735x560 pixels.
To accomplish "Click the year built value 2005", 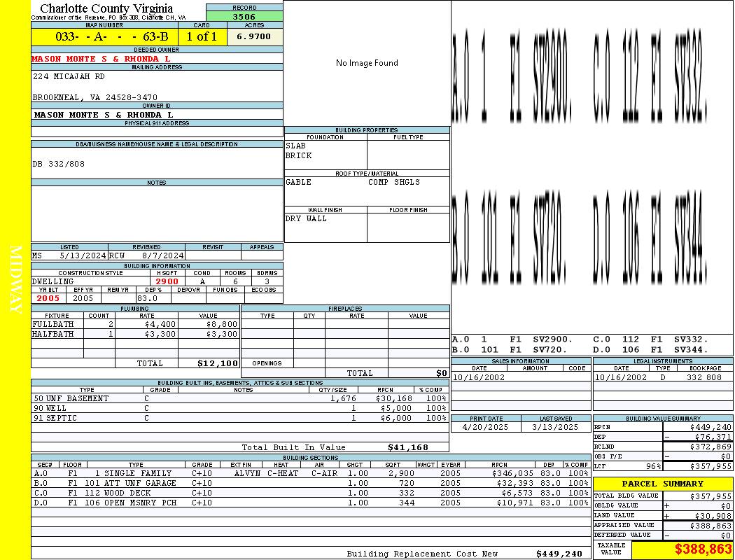I will 49,298.
